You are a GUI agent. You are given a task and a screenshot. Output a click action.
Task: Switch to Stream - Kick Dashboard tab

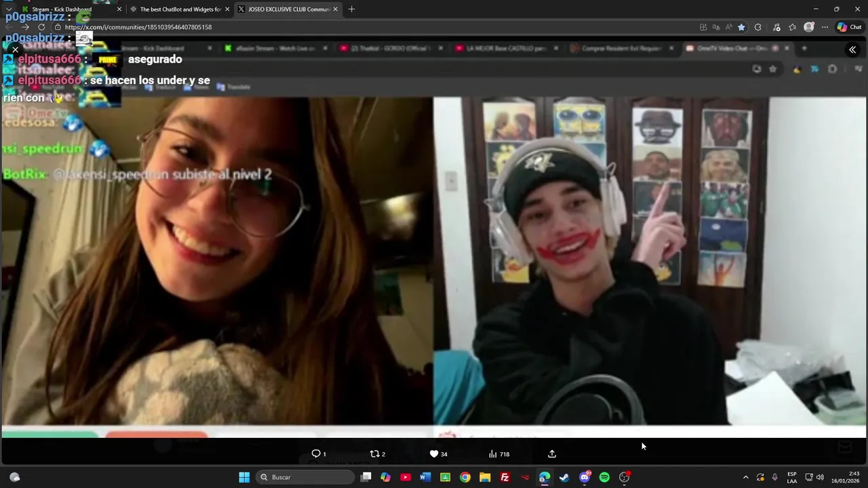point(71,9)
